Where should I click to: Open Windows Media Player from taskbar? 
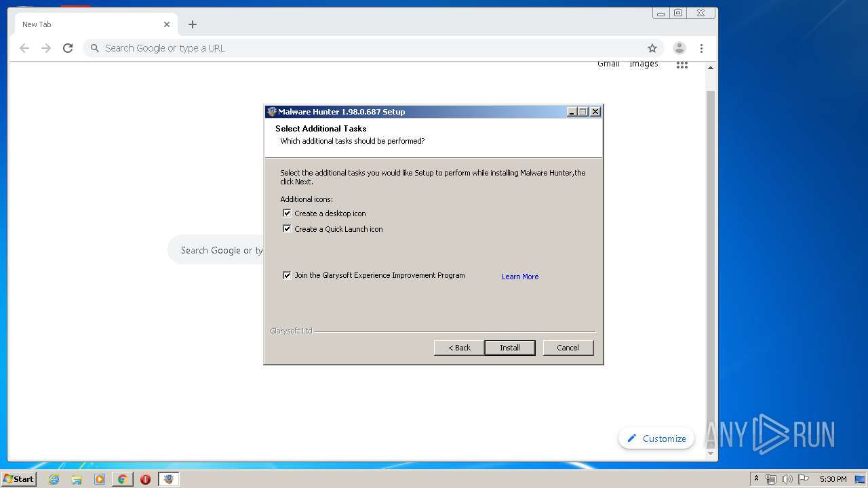tap(100, 479)
